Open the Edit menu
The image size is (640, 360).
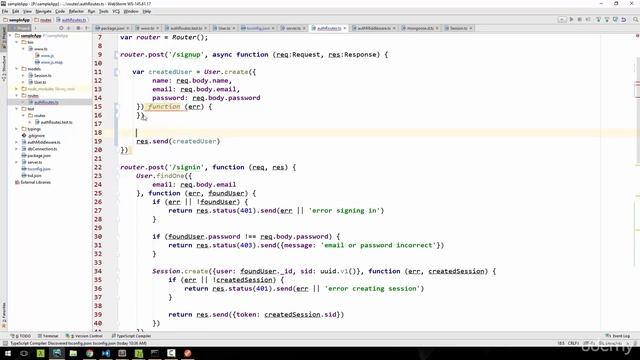click(16, 11)
